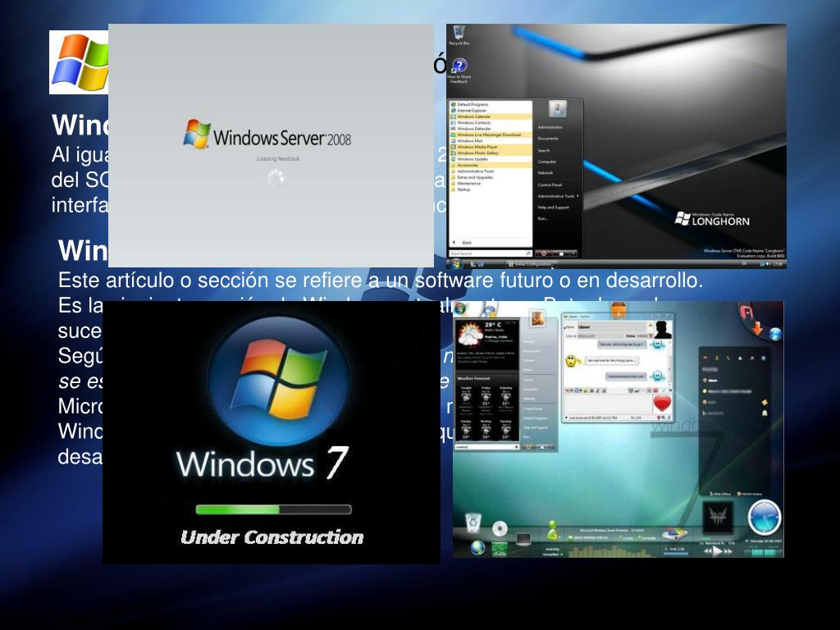Screen dimensions: 840x630
Task: Expand Administrative Tools folder in programs list
Action: pyautogui.click(x=491, y=171)
